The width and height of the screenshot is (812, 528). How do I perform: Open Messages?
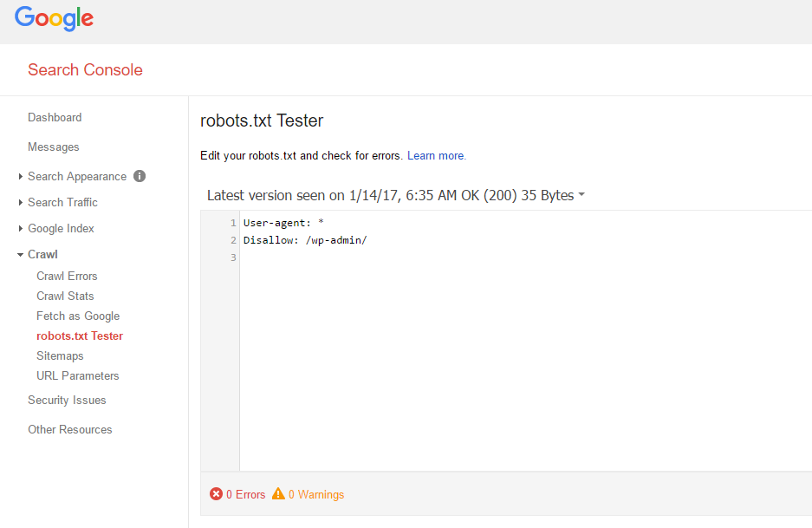coord(54,147)
